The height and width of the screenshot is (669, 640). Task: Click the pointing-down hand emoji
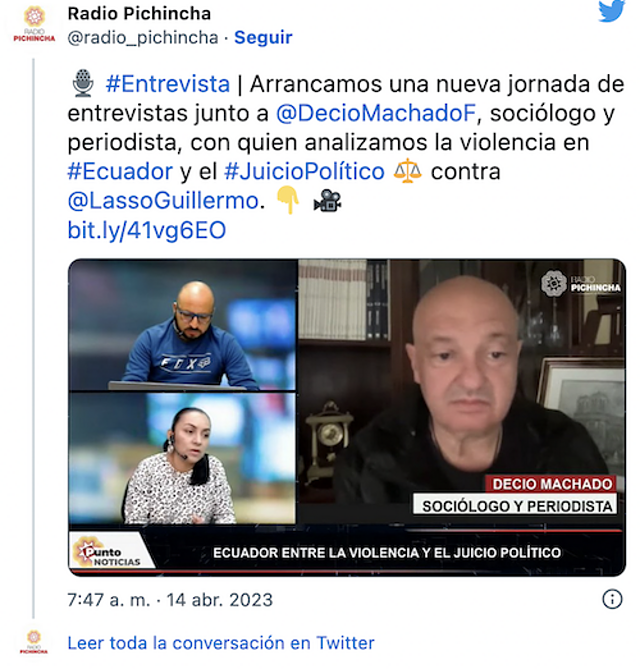coord(288,201)
